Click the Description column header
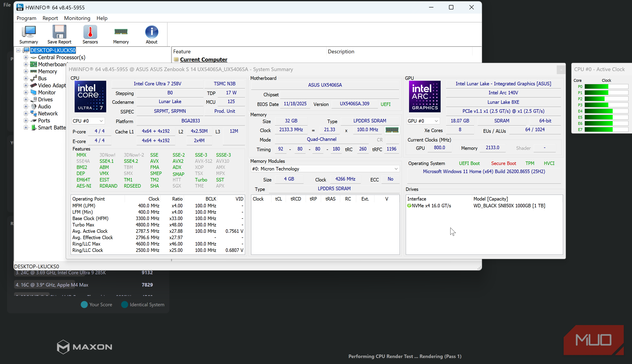The image size is (632, 364). point(400,52)
